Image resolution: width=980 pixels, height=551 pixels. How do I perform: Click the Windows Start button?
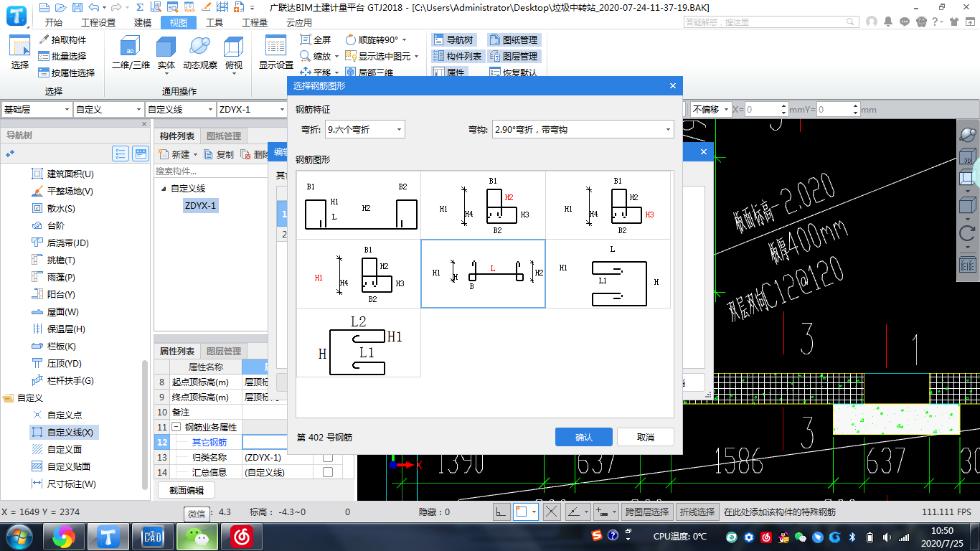pos(19,536)
